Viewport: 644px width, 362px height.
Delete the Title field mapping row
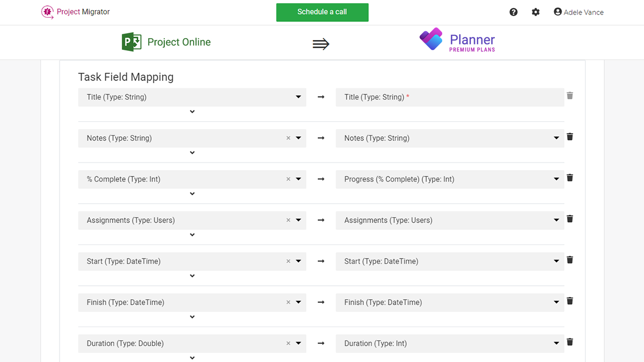570,95
